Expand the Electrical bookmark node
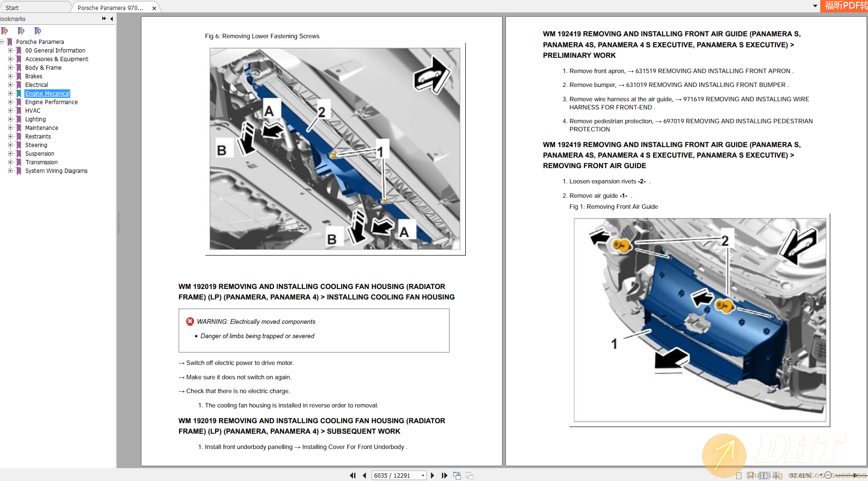The height and width of the screenshot is (481, 868). tap(10, 85)
